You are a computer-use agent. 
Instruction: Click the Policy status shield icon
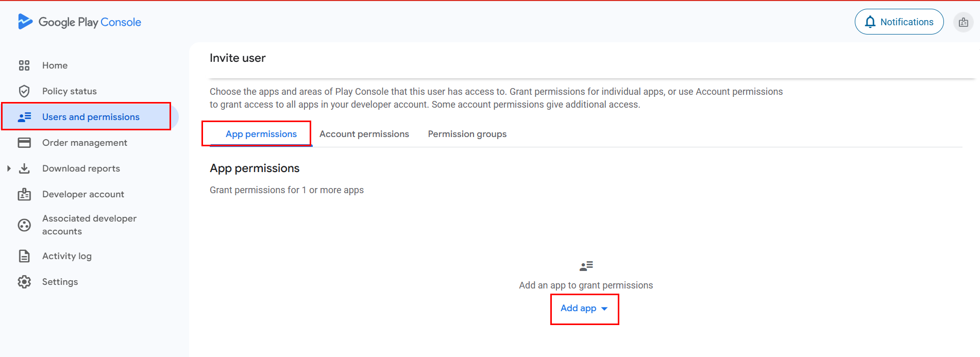click(24, 91)
